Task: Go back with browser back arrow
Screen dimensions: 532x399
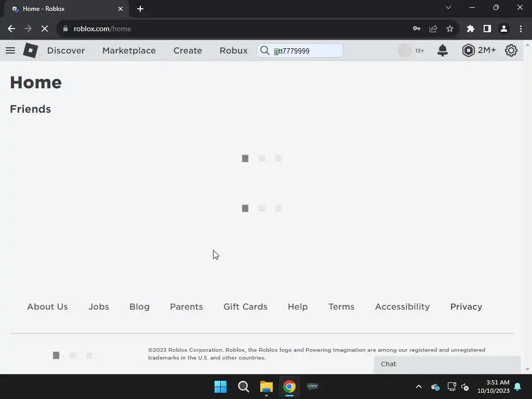Action: tap(11, 29)
